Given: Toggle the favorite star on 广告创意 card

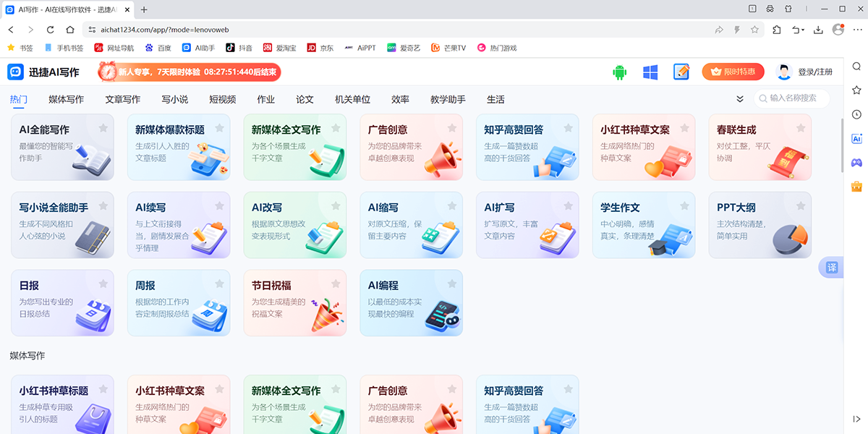Looking at the screenshot, I should (451, 128).
